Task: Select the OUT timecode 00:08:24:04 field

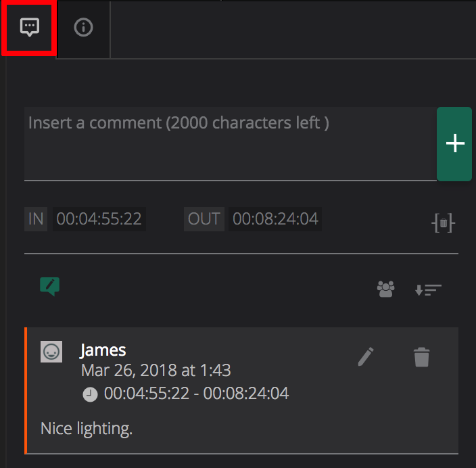Action: click(276, 218)
